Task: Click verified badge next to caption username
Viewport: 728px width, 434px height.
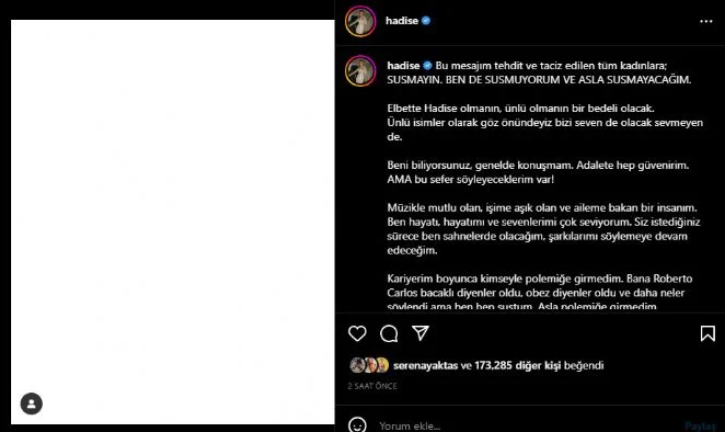Action: pyautogui.click(x=428, y=66)
